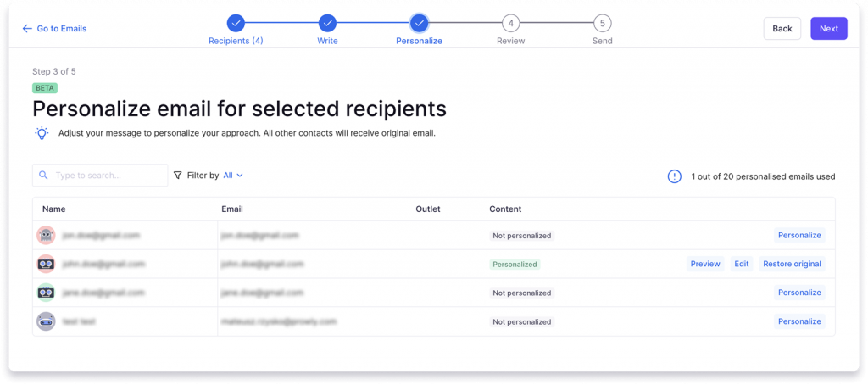Click the Type to search field

(x=106, y=176)
